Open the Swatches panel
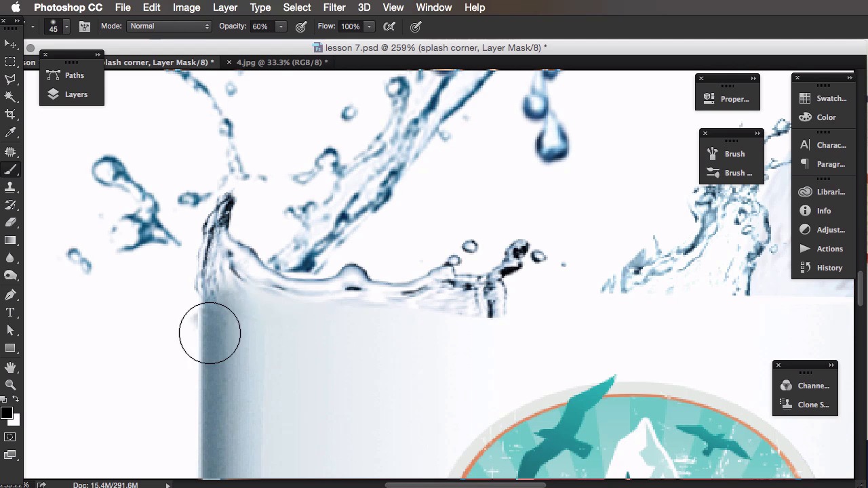The image size is (868, 488). coord(823,98)
